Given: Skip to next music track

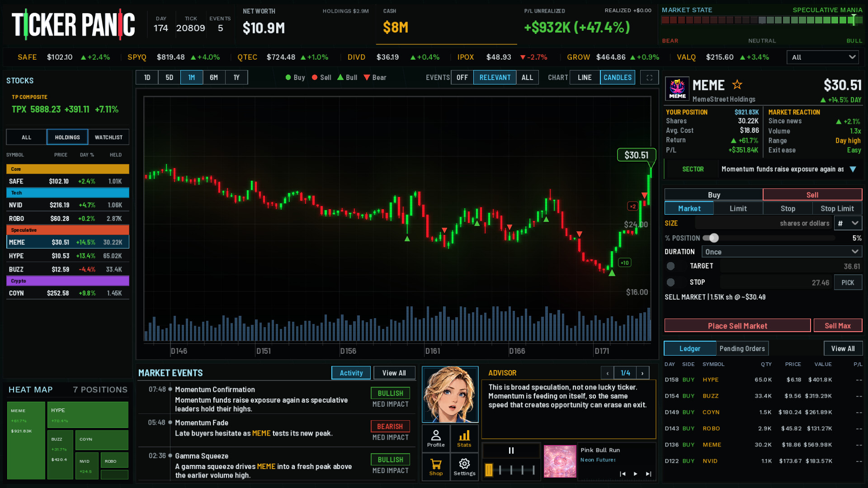Looking at the screenshot, I should 649,474.
